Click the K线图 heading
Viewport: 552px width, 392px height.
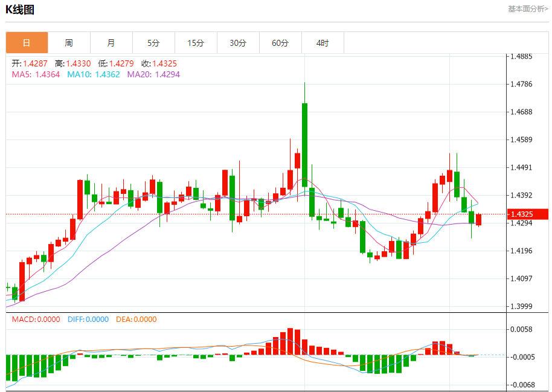point(20,10)
